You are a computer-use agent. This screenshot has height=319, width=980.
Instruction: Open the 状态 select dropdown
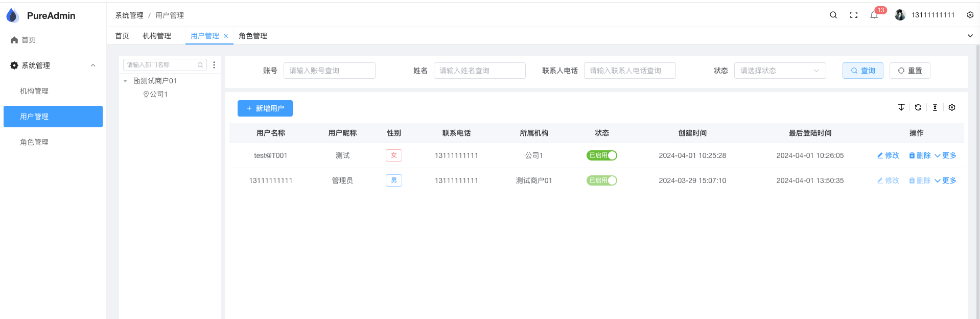[780, 71]
